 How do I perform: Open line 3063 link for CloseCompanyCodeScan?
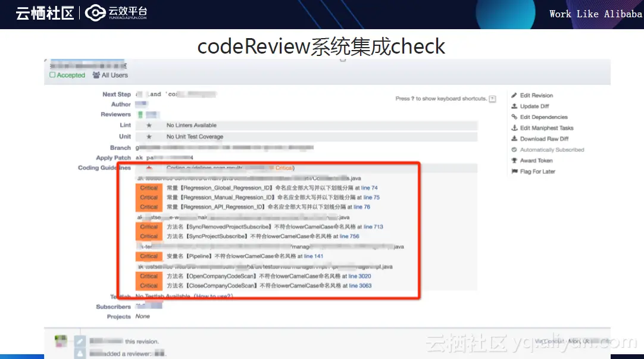[x=360, y=286]
